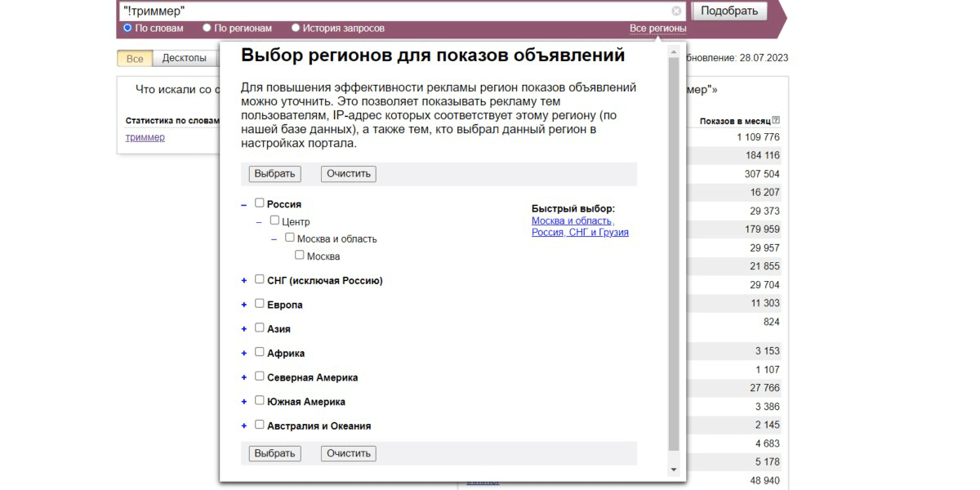Click the upper Очистить button

(x=349, y=174)
